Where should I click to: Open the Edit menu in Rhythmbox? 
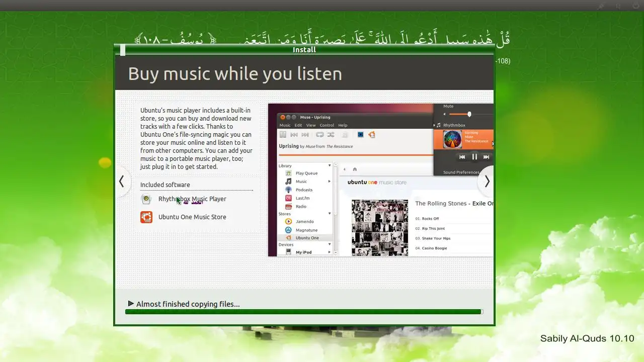click(x=298, y=125)
